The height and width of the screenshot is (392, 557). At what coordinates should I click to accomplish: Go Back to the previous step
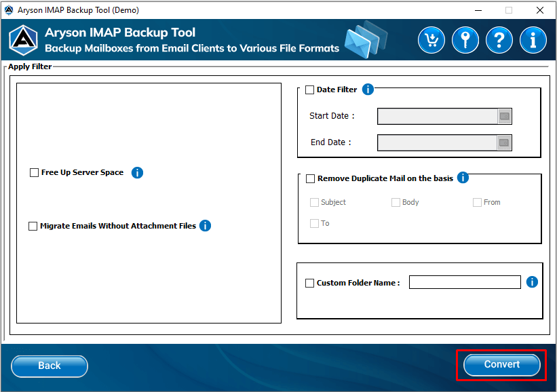[50, 366]
